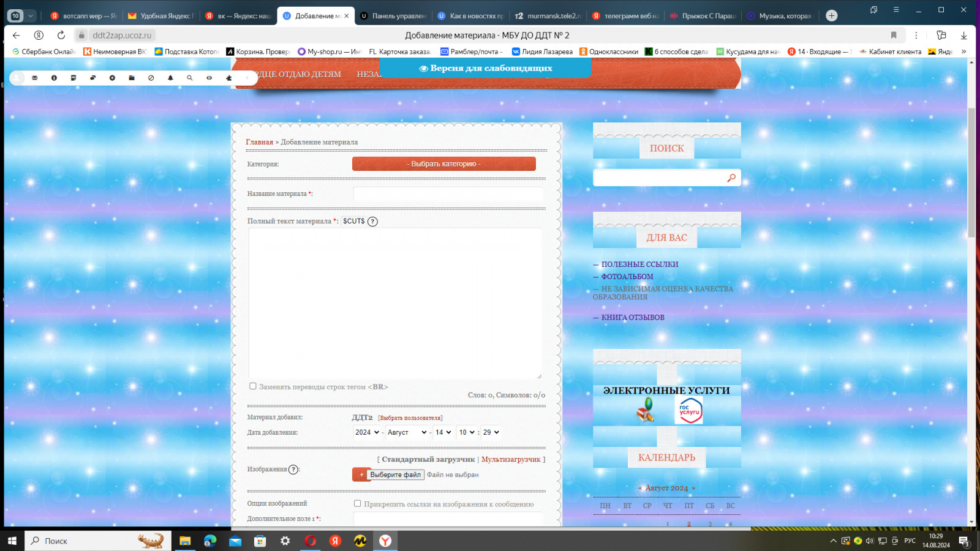This screenshot has width=980, height=551.
Task: Click the bell notifications icon in admin bar
Action: [170, 78]
